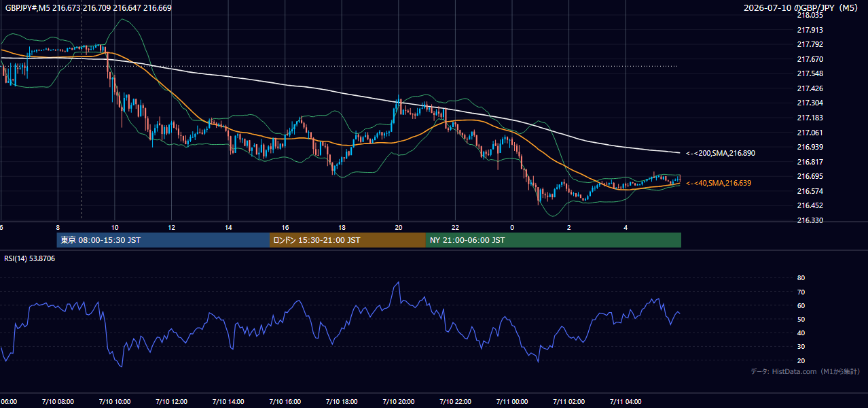Click the 216.574 price axis value
The width and height of the screenshot is (868, 408).
click(x=810, y=191)
